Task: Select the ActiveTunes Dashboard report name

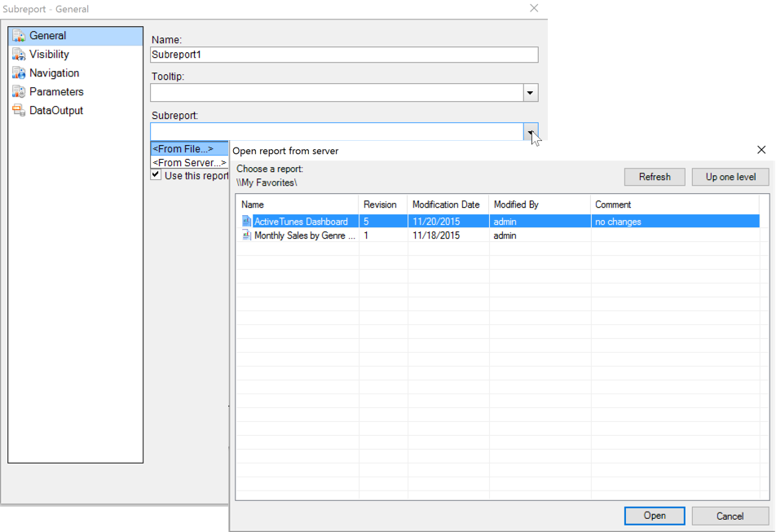Action: click(301, 222)
